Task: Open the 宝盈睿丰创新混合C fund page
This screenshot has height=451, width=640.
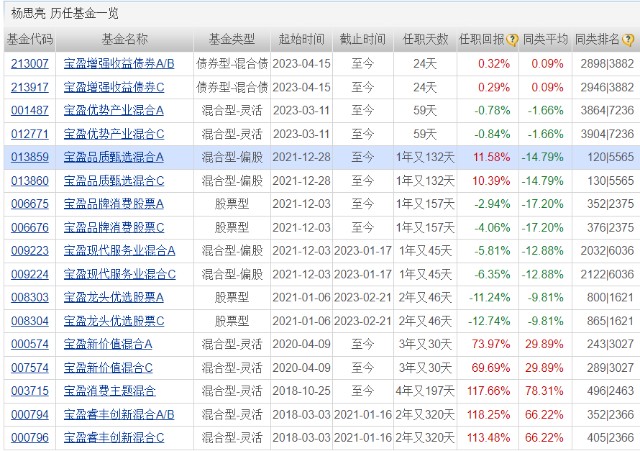Action: [114, 438]
